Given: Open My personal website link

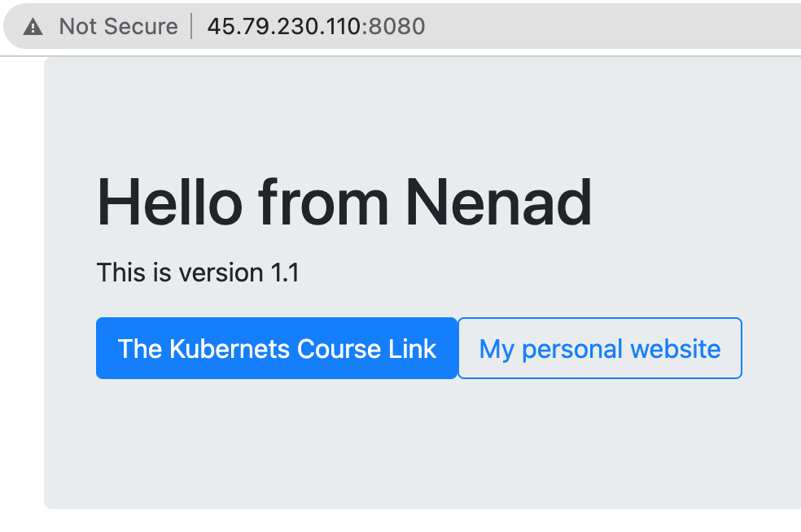Looking at the screenshot, I should pos(600,348).
